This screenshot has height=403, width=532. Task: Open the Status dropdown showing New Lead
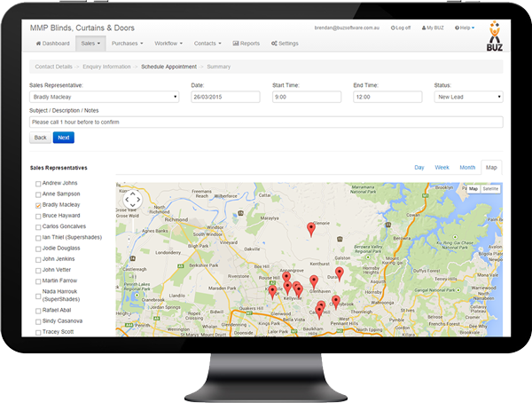pos(468,97)
